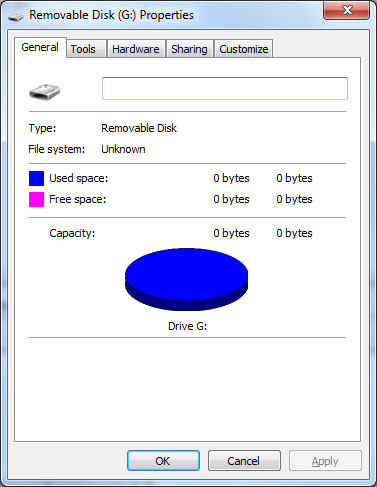Click the greyed-out Apply button
Image resolution: width=377 pixels, height=487 pixels.
(x=325, y=461)
